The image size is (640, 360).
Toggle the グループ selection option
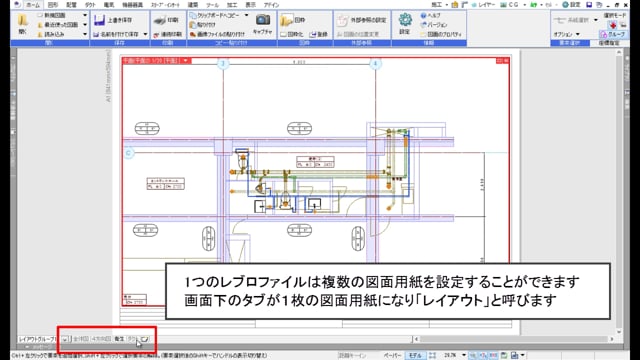612,35
